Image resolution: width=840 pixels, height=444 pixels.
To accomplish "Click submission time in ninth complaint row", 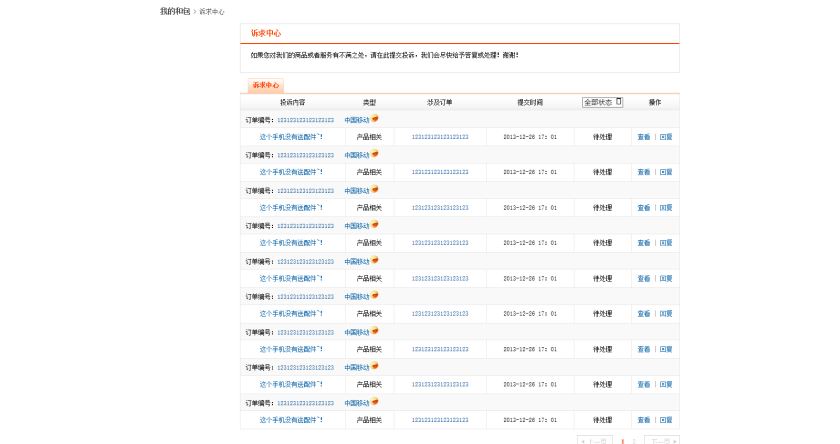I will pyautogui.click(x=530, y=420).
